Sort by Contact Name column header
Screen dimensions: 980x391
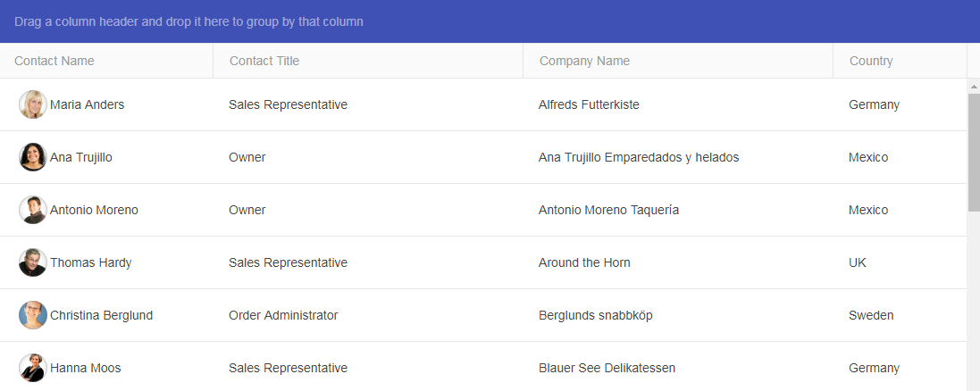(x=54, y=61)
